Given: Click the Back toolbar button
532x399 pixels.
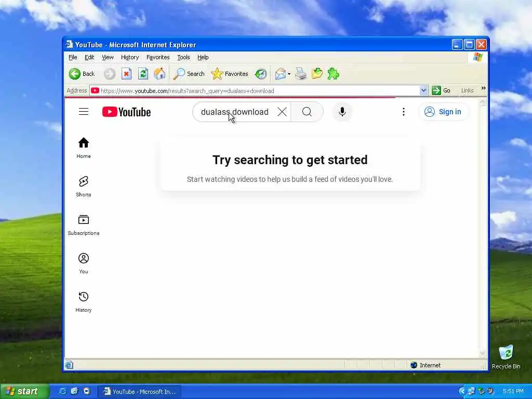Looking at the screenshot, I should (82, 74).
